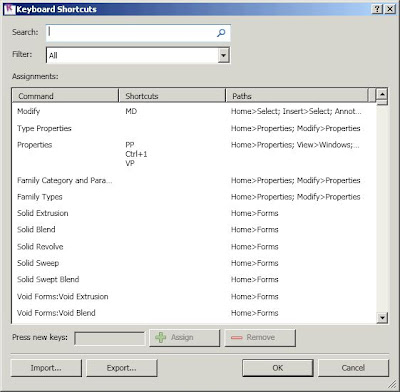
Task: Click the MD shortcut for Modify
Action: tap(131, 111)
